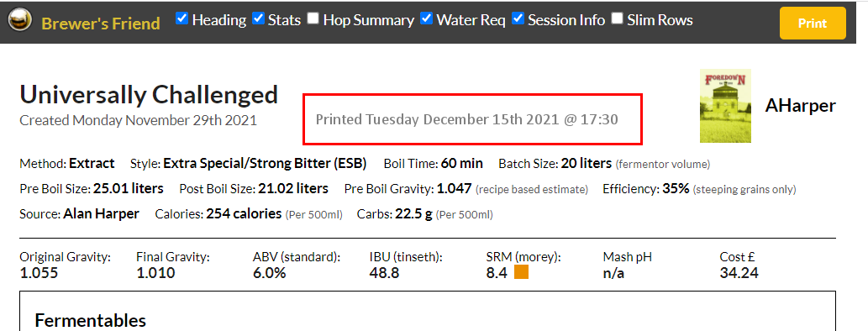Select the Universally Challenged recipe title
868x331 pixels.
(x=149, y=95)
